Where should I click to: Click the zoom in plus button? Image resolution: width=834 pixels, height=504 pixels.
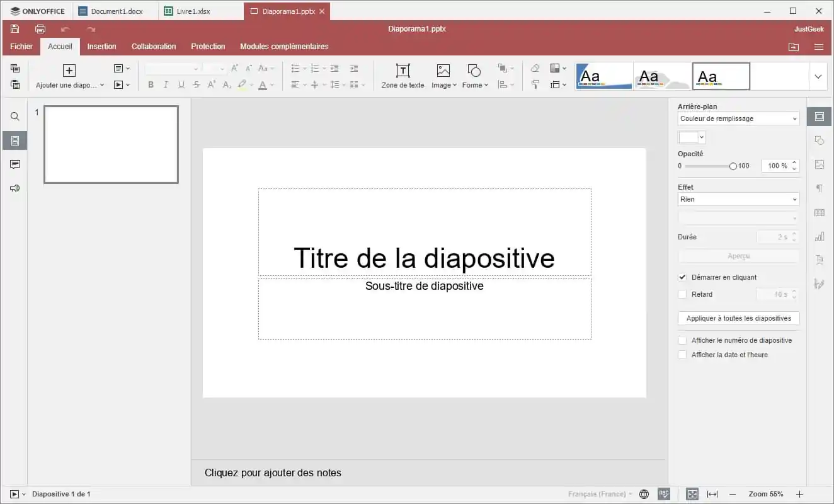(799, 495)
